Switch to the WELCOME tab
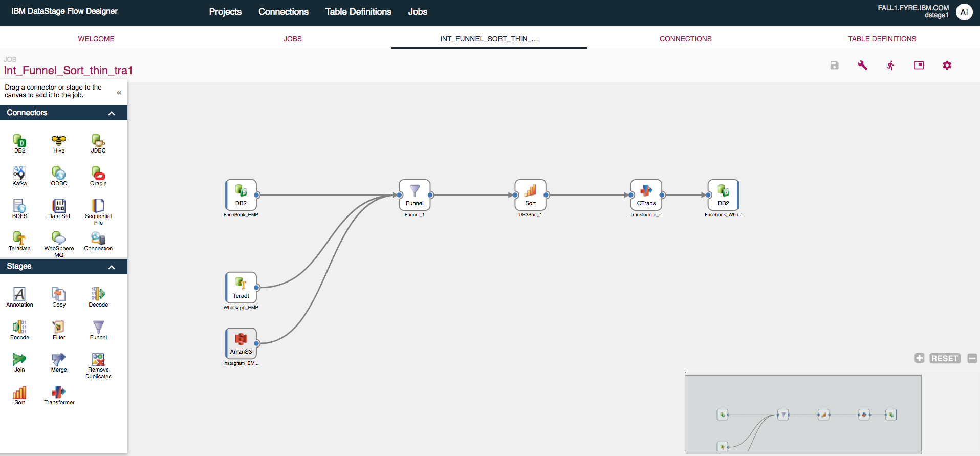This screenshot has width=980, height=456. [96, 39]
